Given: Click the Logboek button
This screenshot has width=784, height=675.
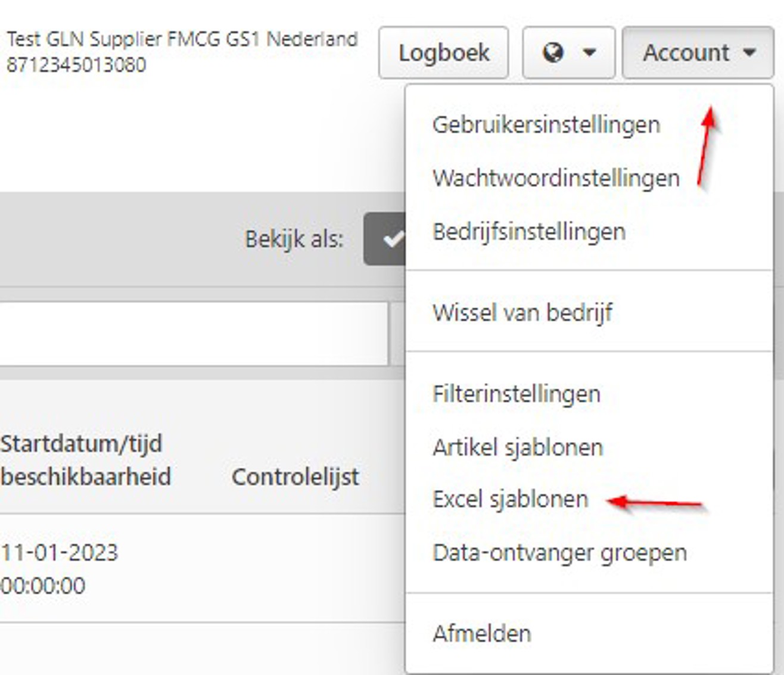Looking at the screenshot, I should (x=446, y=52).
